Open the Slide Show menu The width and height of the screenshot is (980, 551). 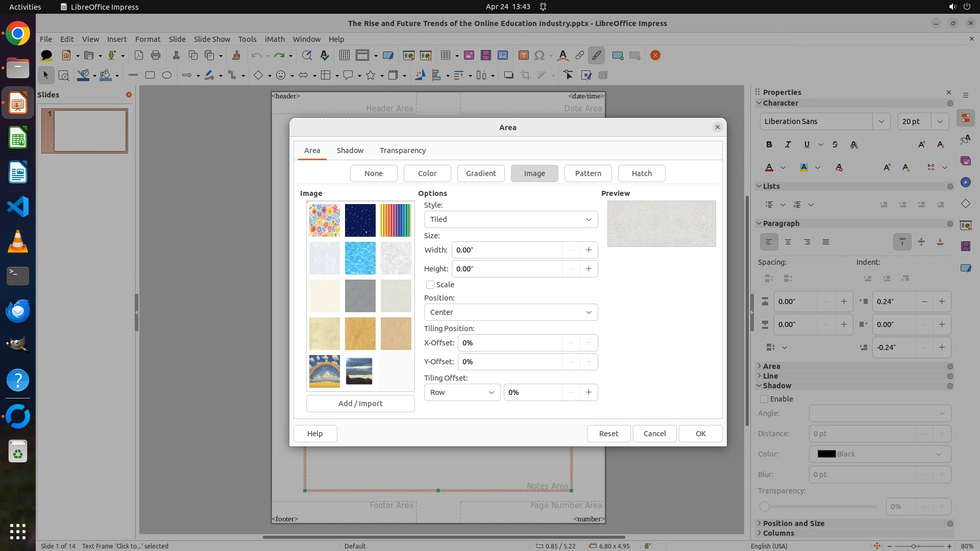[x=212, y=39]
